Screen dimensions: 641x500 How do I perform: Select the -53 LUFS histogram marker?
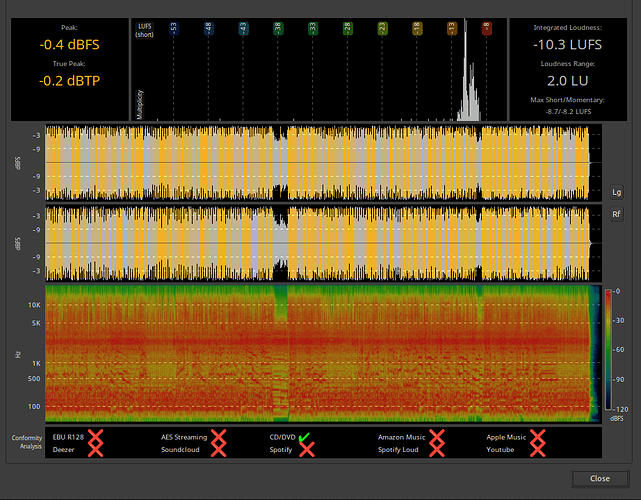pyautogui.click(x=173, y=30)
